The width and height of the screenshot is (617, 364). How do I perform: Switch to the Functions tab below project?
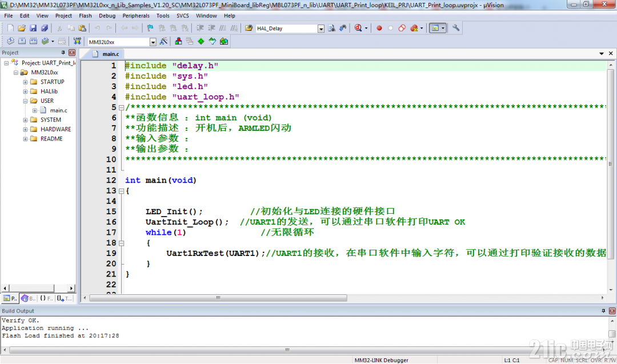tap(46, 298)
